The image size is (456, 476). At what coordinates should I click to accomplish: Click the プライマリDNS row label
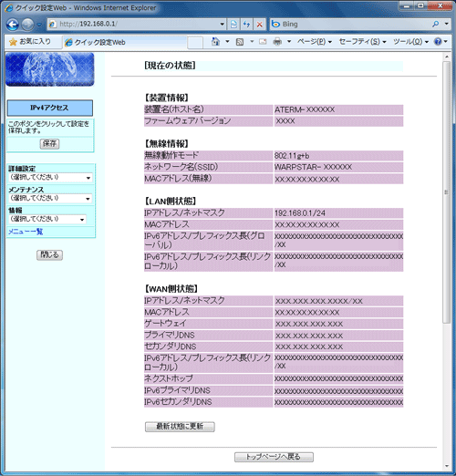coord(170,335)
